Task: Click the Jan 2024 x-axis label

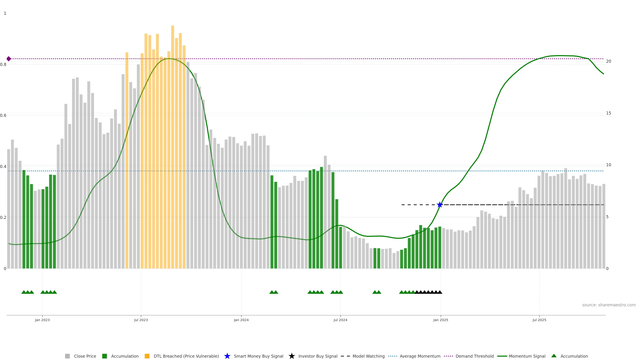Action: (x=241, y=320)
